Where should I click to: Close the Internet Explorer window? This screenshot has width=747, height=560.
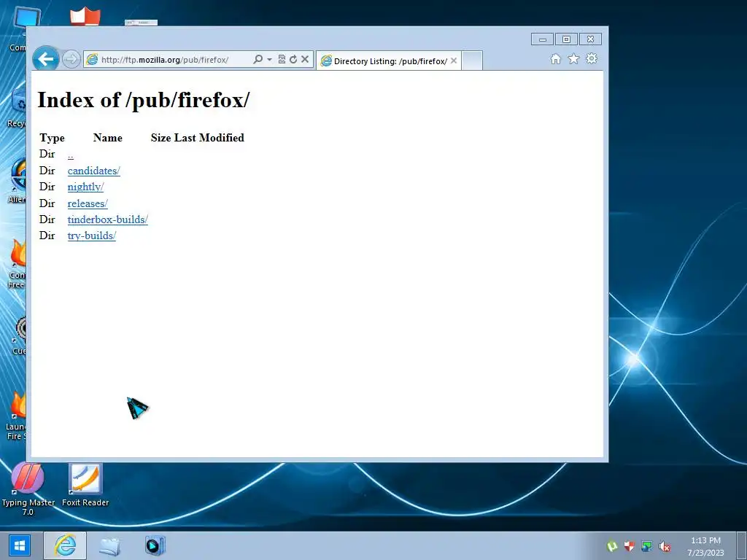tap(590, 39)
